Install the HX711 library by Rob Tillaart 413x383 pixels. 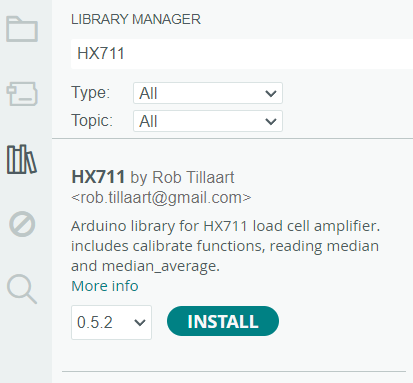223,321
